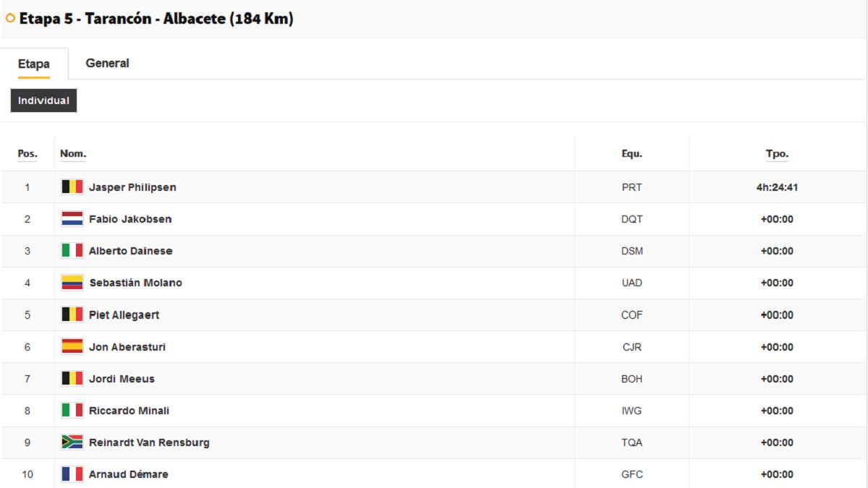The height and width of the screenshot is (488, 868).
Task: Click the Colombian flag beside Sebastián Molano
Action: pyautogui.click(x=72, y=283)
